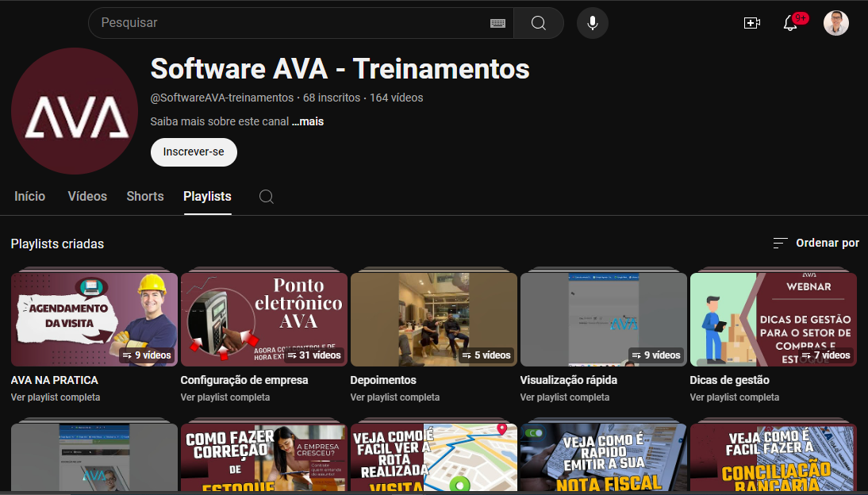Click into the Pesquisar search field
868x495 pixels.
[x=294, y=23]
